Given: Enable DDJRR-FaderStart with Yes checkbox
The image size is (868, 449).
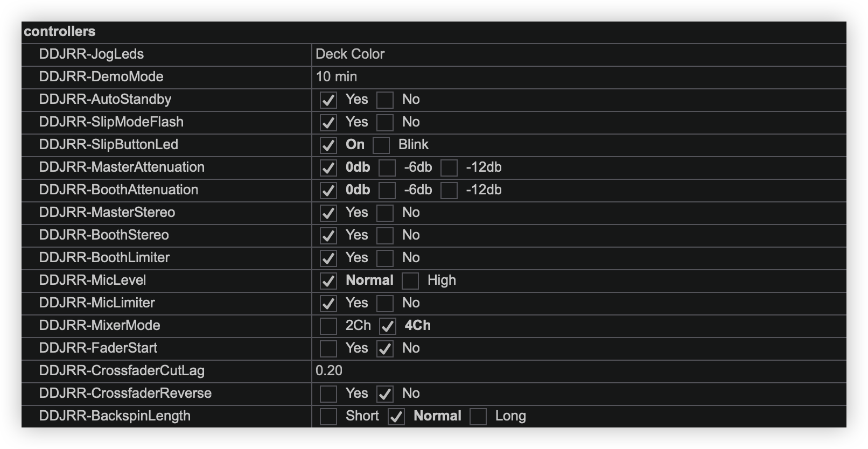Looking at the screenshot, I should [x=328, y=349].
